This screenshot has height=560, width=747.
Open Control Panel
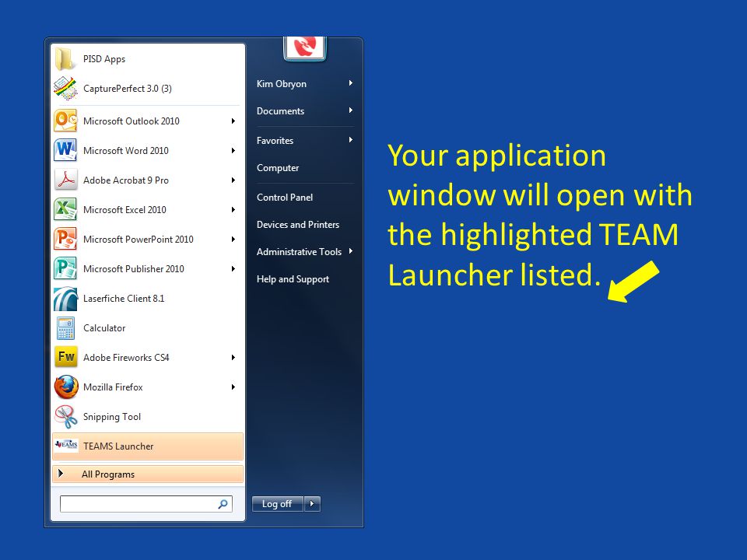pos(285,197)
